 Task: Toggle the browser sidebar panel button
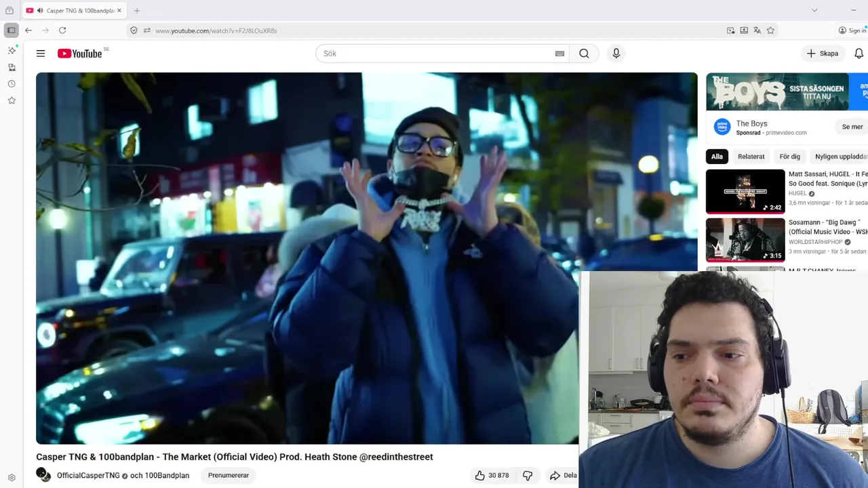(12, 30)
